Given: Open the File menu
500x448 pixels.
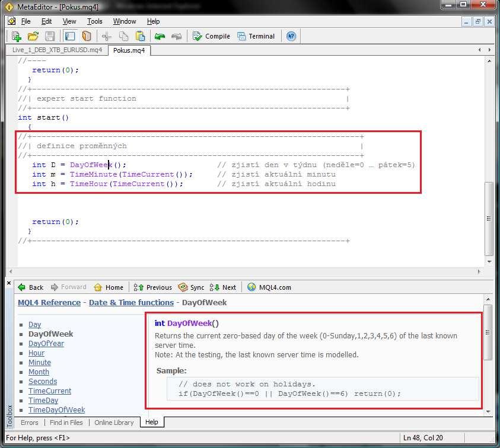Looking at the screenshot, I should (26, 21).
